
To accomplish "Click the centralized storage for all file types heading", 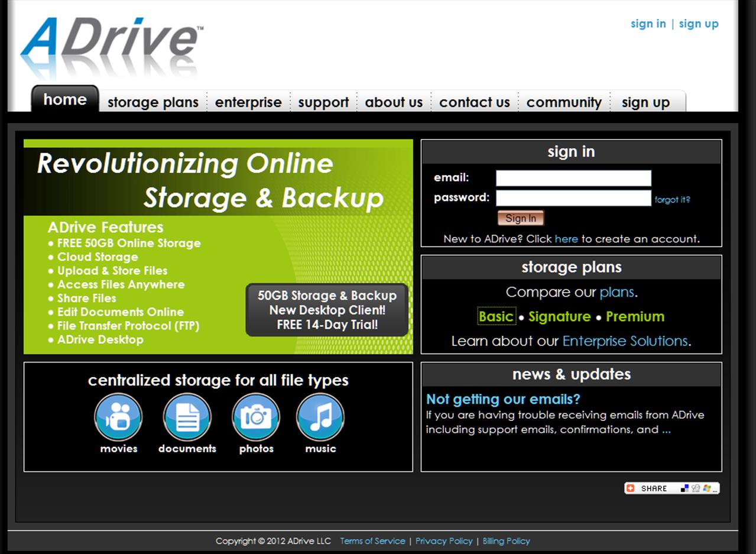I will pyautogui.click(x=218, y=380).
